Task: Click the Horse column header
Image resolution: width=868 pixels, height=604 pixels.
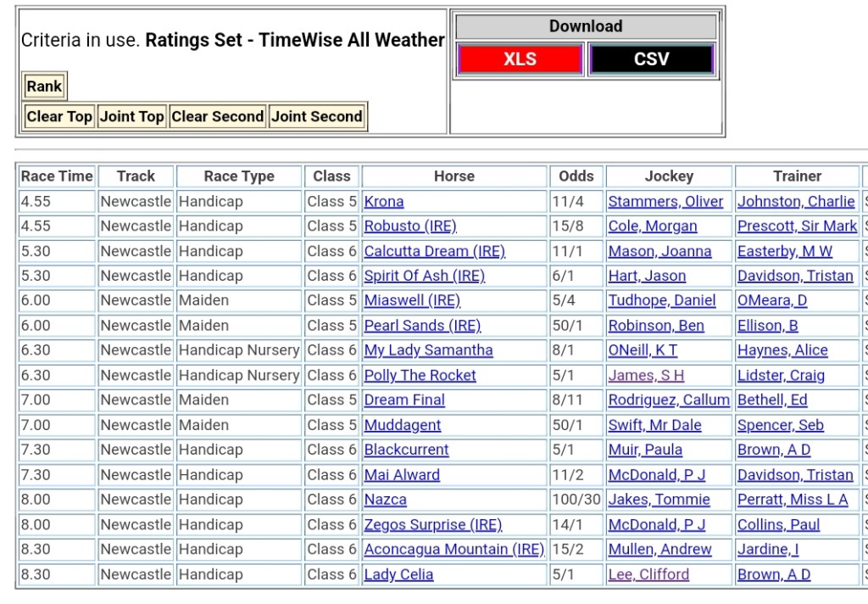Action: pyautogui.click(x=454, y=176)
